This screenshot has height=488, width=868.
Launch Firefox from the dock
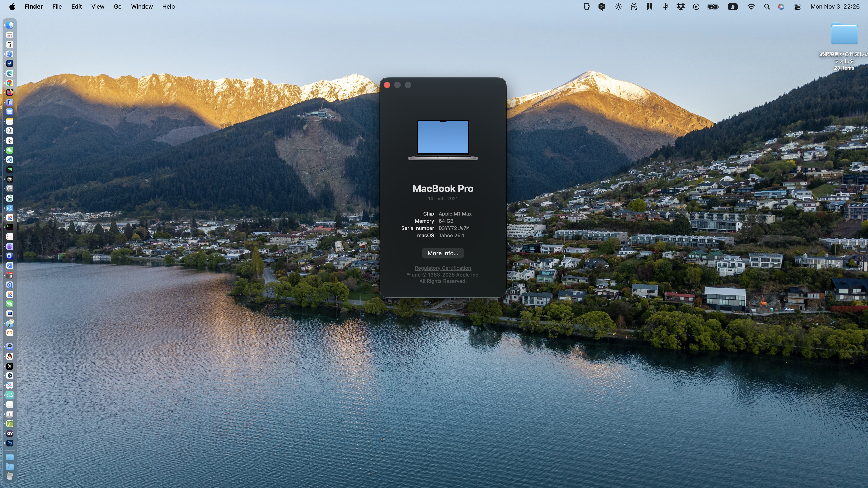pyautogui.click(x=10, y=92)
